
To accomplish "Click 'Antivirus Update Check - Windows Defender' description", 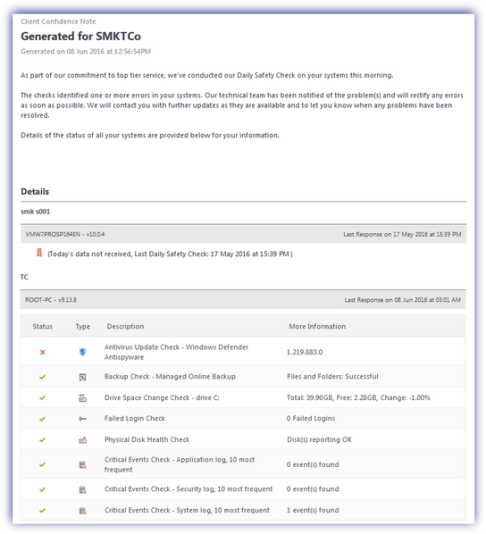I will click(176, 352).
